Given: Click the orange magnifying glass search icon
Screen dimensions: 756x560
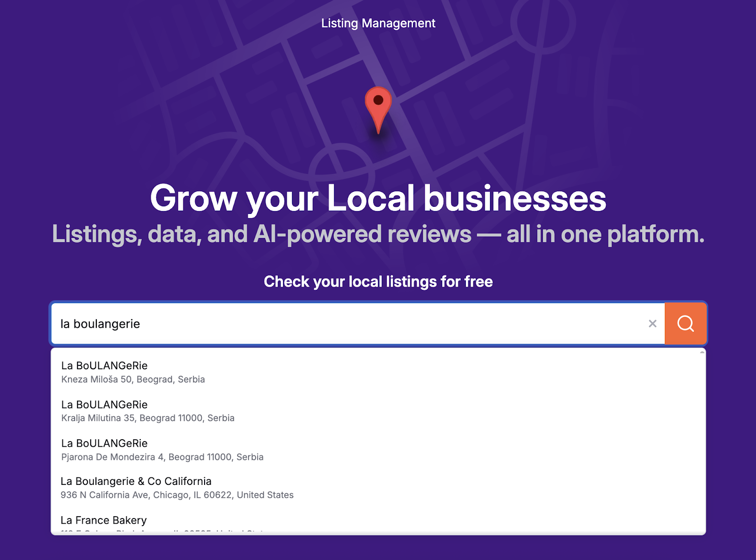Looking at the screenshot, I should click(x=686, y=323).
